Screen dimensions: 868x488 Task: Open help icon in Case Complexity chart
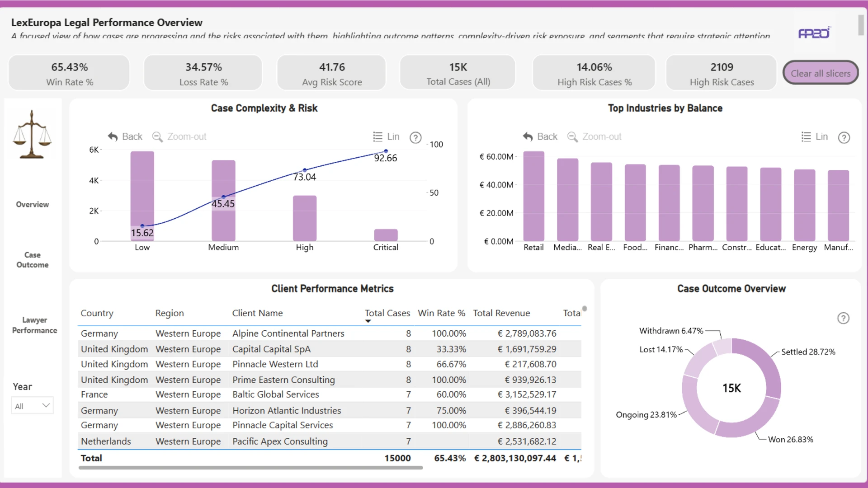point(415,137)
